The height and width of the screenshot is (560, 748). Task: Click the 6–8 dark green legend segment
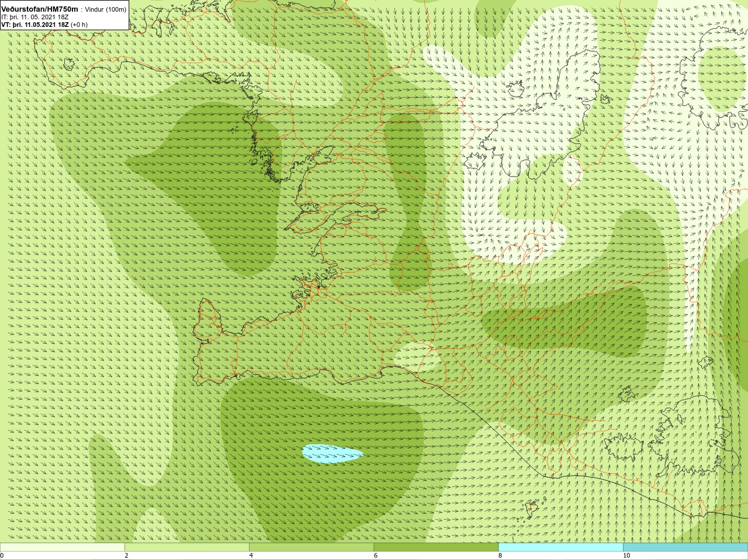[436, 547]
